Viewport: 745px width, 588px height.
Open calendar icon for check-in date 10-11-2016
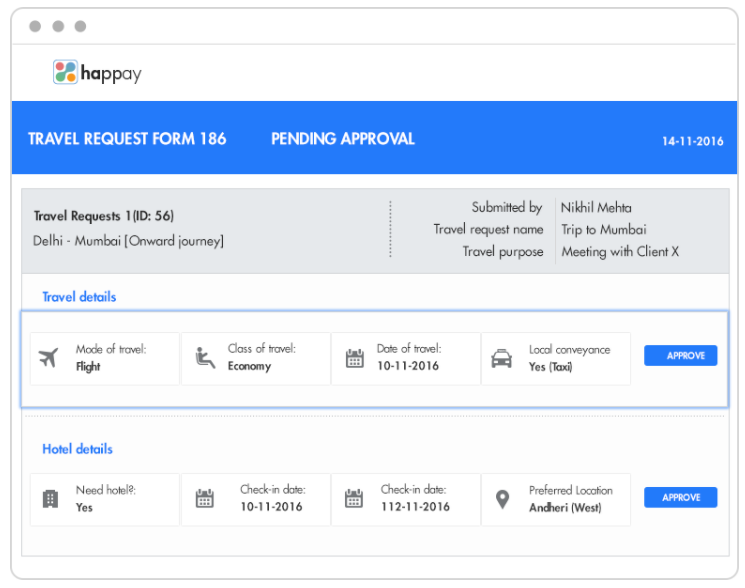[x=205, y=499]
